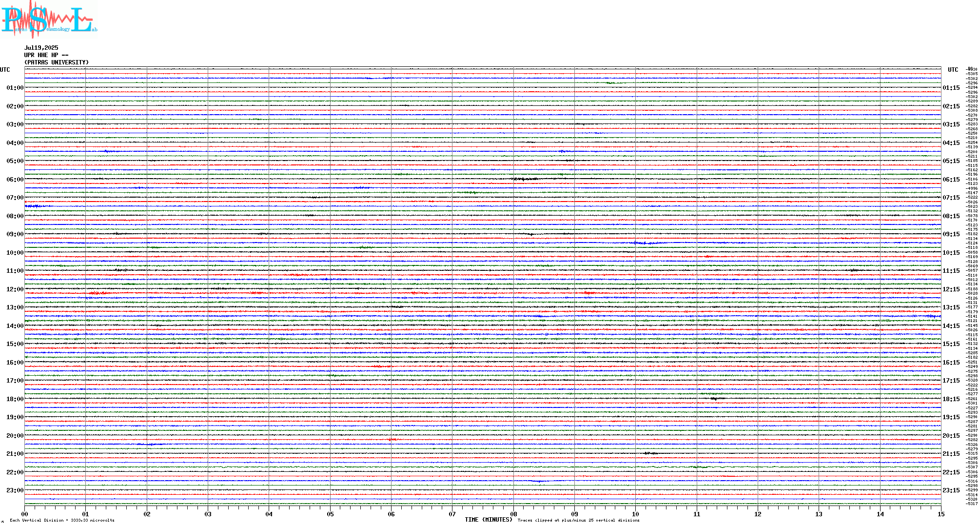This screenshot has height=527, width=980.
Task: Click the 01:15 end-of-row time label
Action: tap(951, 88)
